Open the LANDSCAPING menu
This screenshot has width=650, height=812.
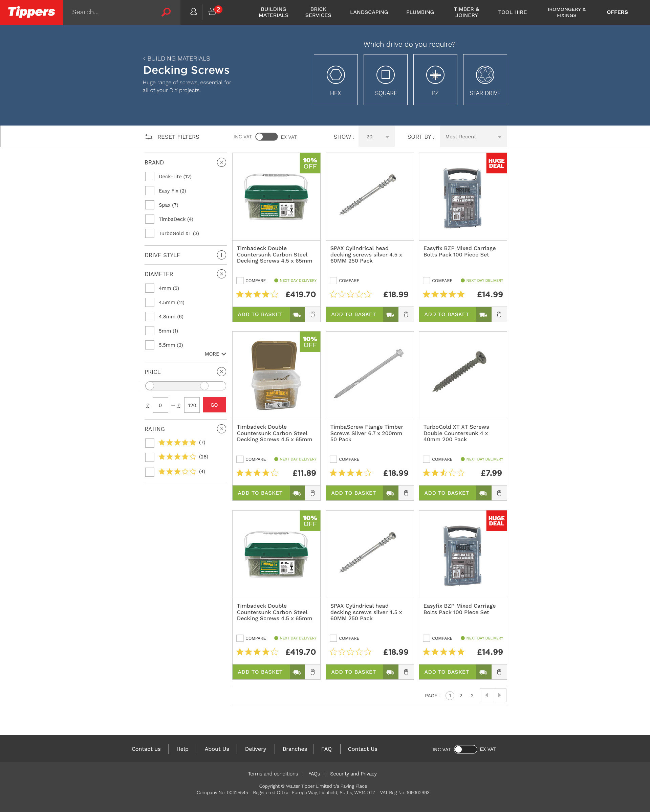click(369, 12)
